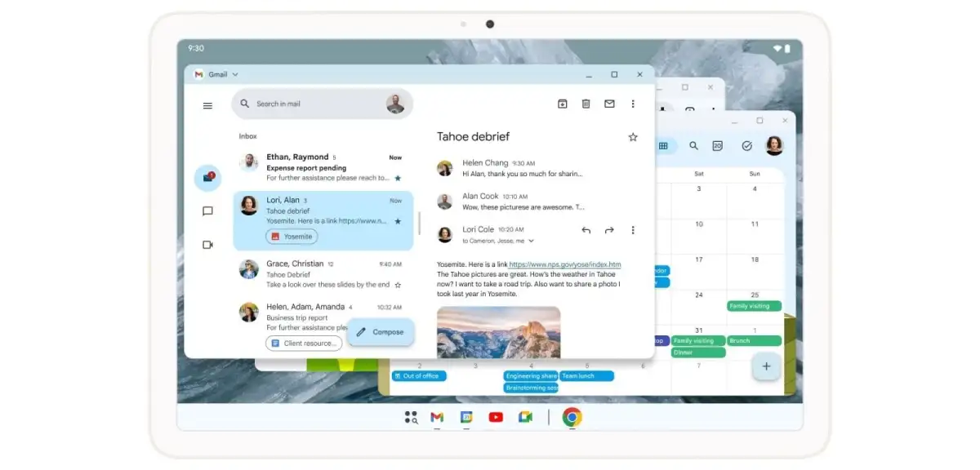The image size is (980, 470).
Task: Launch Gmail from the taskbar
Action: point(437,418)
